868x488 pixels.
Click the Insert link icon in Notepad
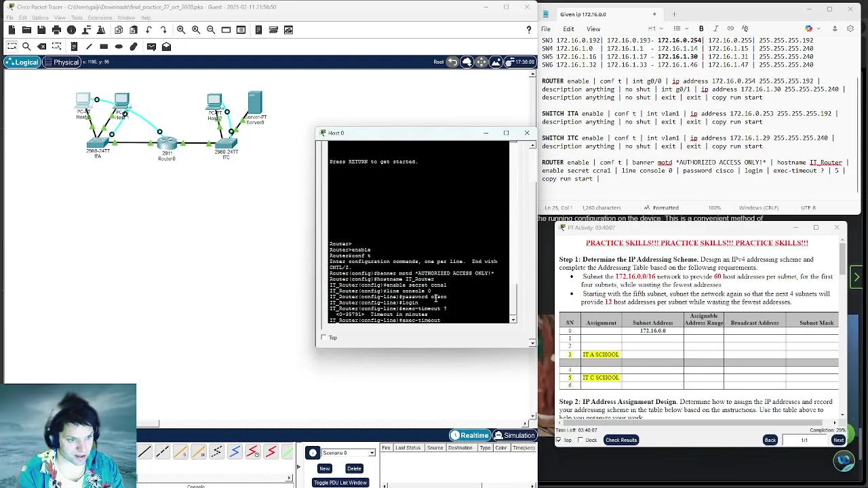click(730, 28)
